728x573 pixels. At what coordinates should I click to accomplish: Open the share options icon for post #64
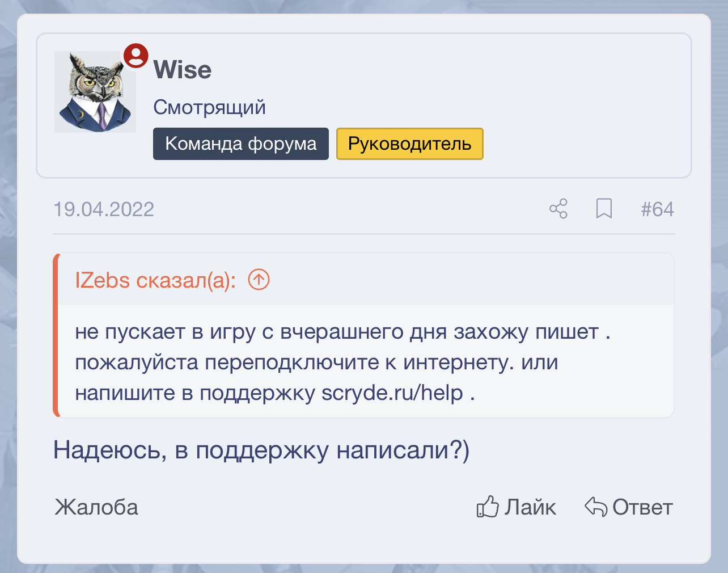(x=558, y=209)
